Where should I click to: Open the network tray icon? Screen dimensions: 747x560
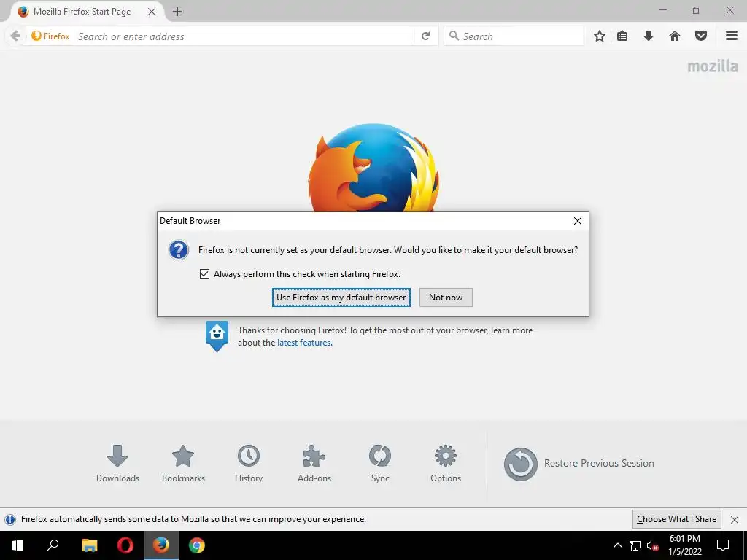tap(635, 545)
